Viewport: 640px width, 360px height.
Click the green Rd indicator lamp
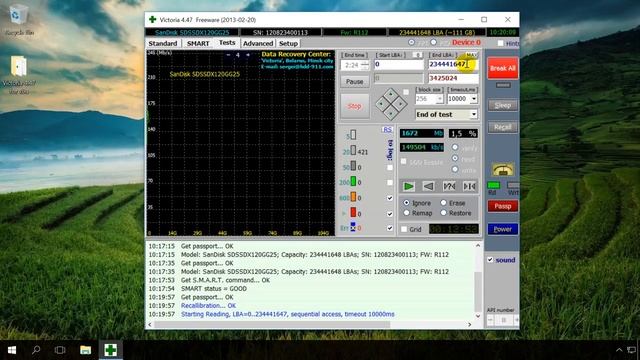pos(493,185)
